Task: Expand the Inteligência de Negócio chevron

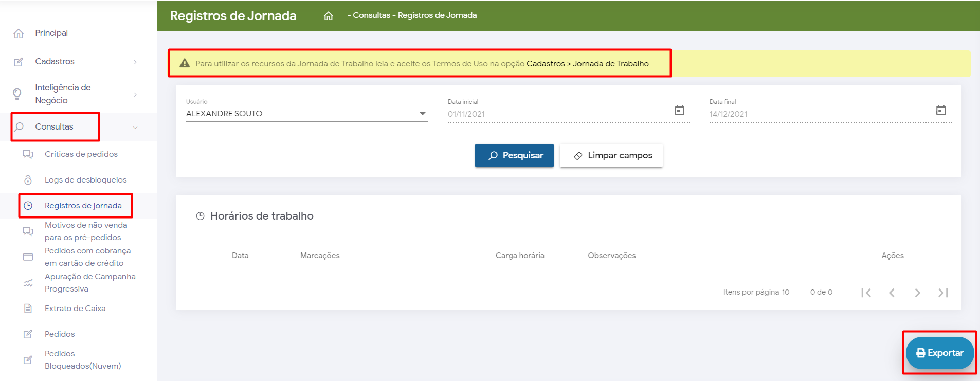Action: 135,95
